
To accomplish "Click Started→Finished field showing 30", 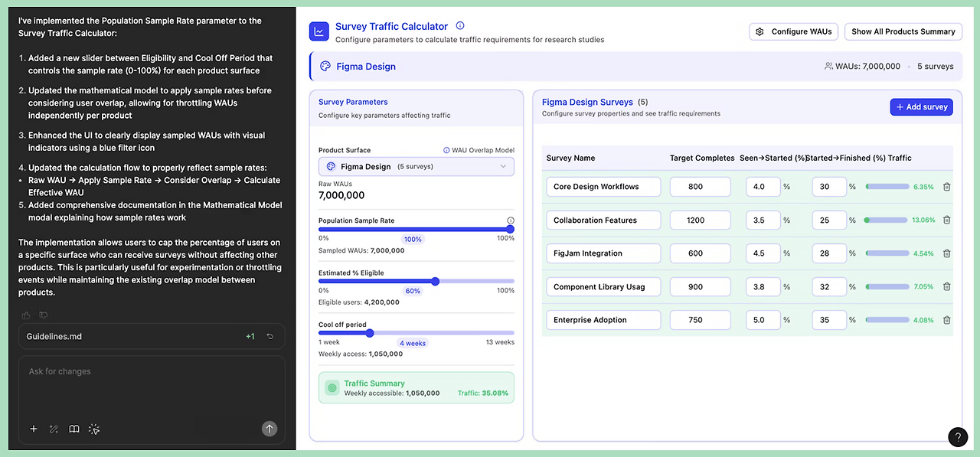I will (829, 187).
